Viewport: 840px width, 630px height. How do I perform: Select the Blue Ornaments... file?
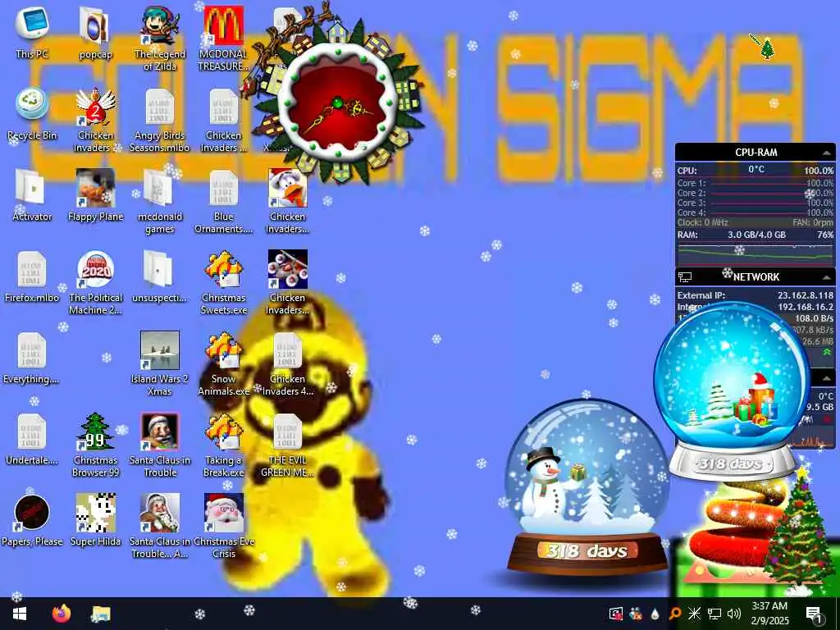click(223, 202)
